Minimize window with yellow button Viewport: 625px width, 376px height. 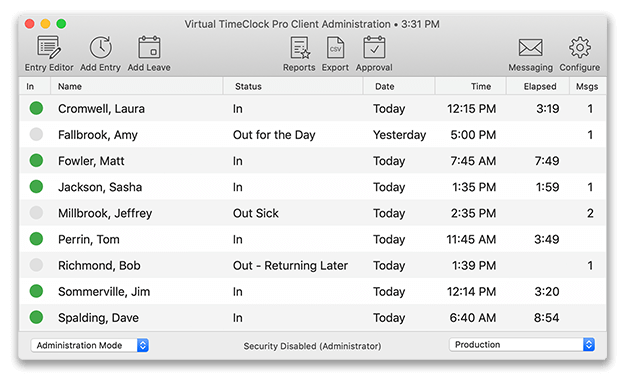tap(45, 24)
